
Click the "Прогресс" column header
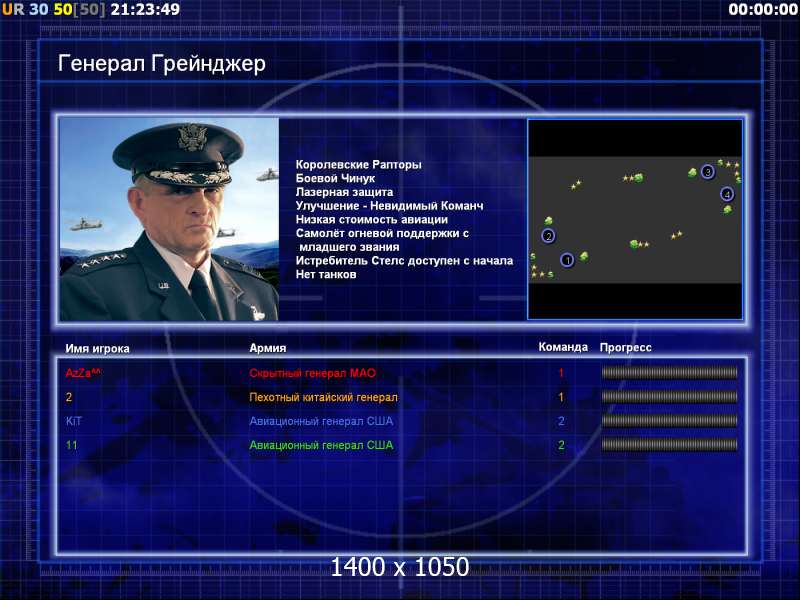coord(626,348)
